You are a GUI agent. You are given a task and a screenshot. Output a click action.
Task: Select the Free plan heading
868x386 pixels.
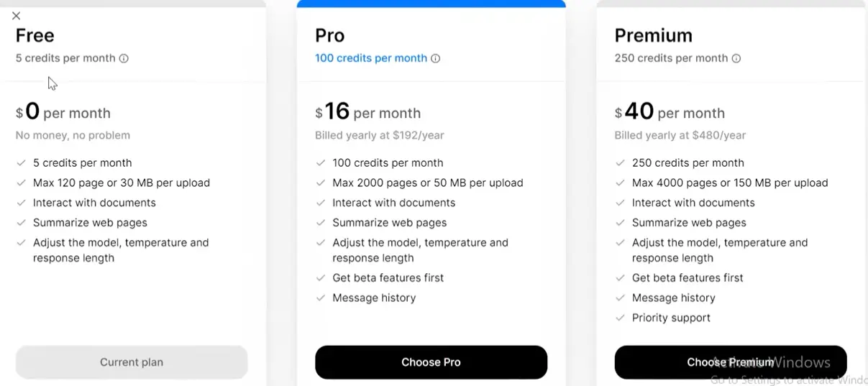(x=35, y=35)
